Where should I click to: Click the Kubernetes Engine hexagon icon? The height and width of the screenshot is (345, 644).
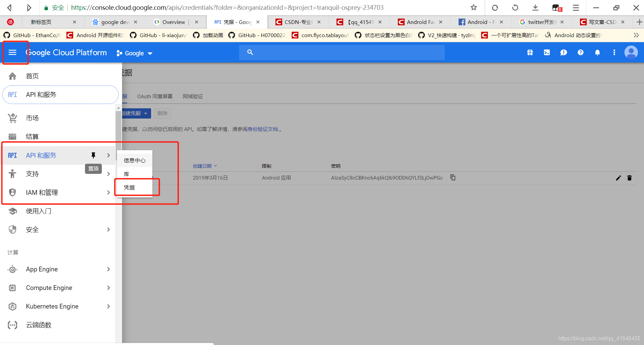(12, 306)
